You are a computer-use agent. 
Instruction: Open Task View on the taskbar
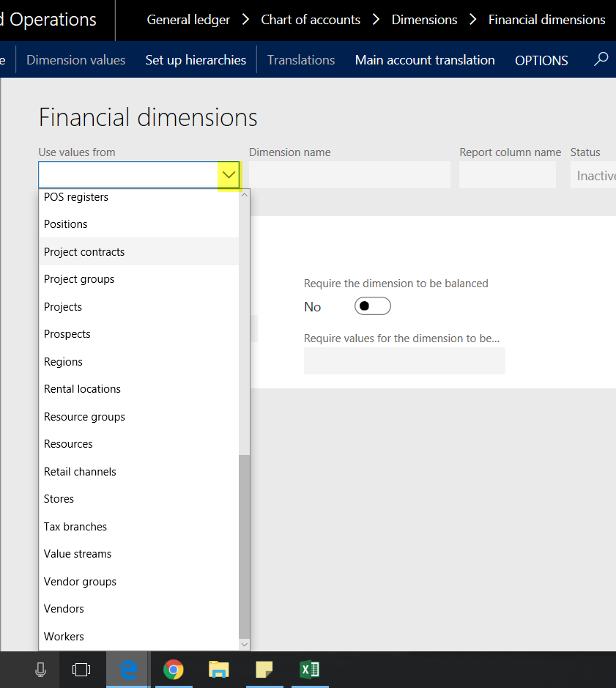[81, 670]
